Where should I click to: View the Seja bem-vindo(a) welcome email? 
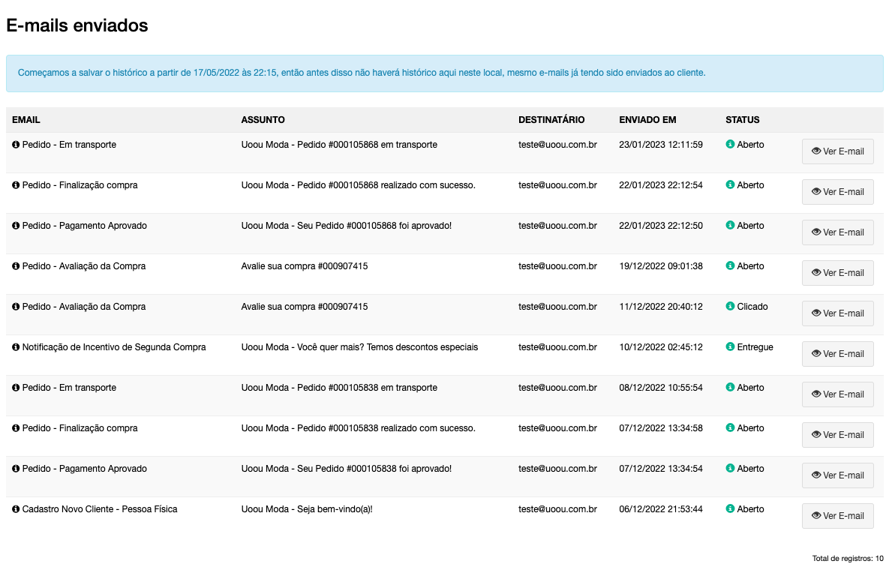coord(837,516)
